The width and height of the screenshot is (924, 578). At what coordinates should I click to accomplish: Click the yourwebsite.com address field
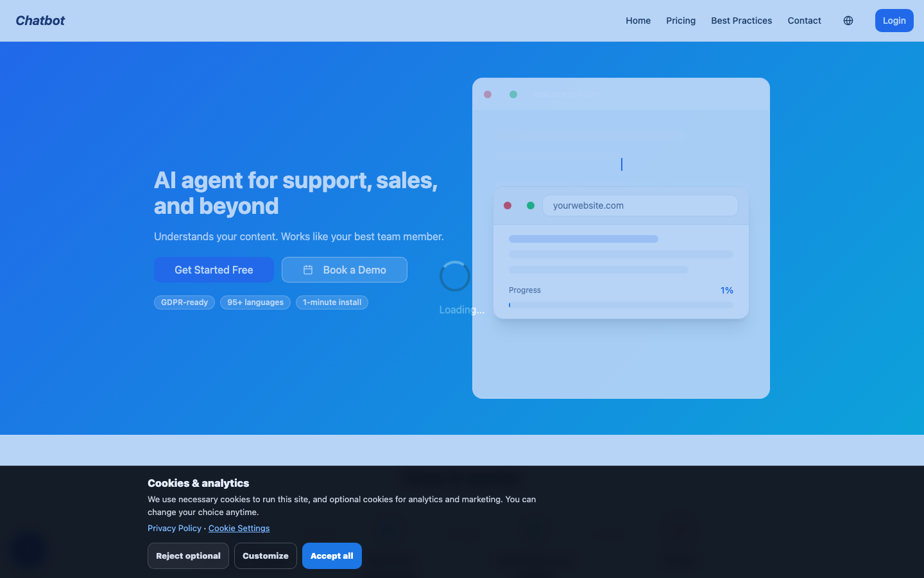(x=640, y=206)
